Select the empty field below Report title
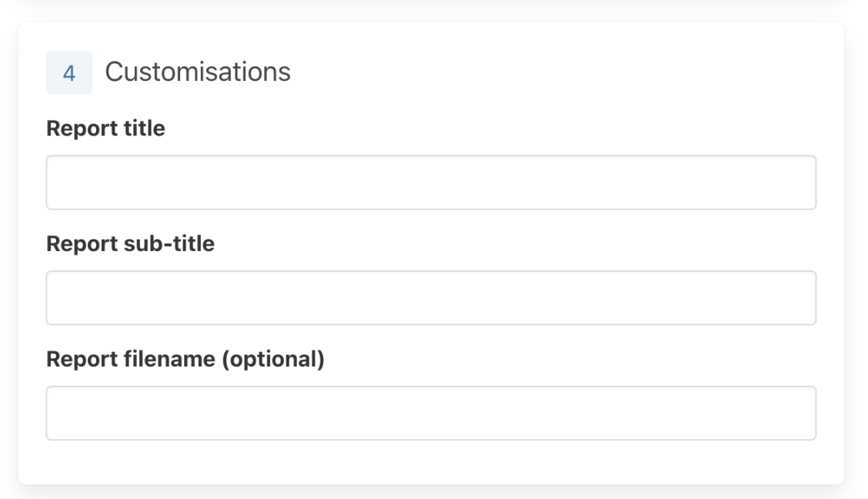 coord(431,183)
